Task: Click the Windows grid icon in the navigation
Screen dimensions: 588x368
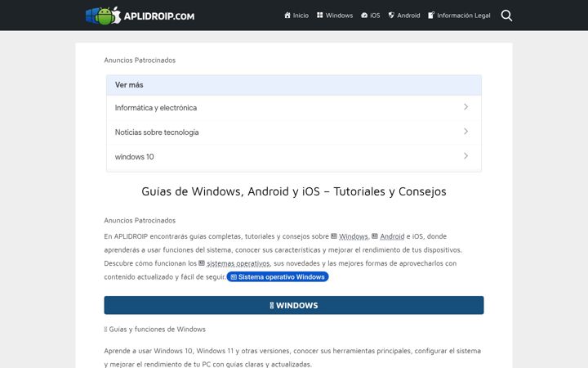Action: 320,15
